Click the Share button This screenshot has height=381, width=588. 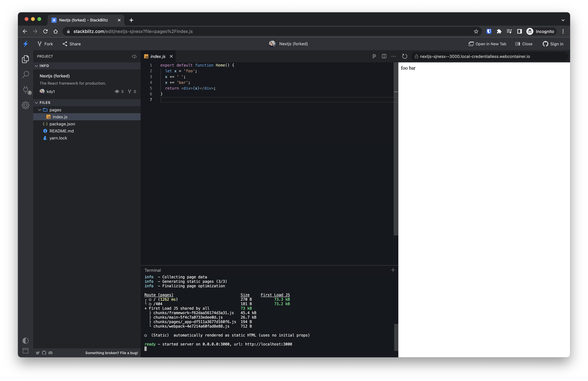(71, 44)
